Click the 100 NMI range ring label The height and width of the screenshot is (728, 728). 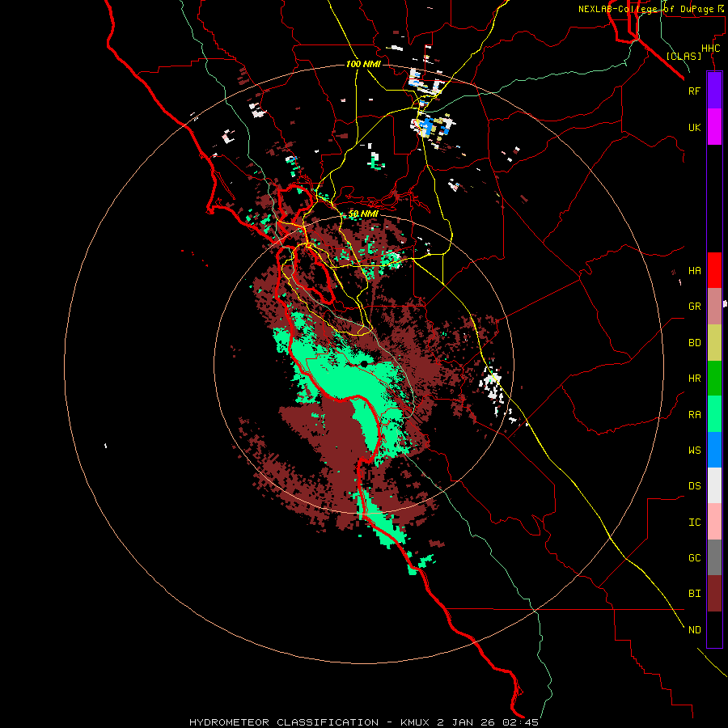point(363,64)
